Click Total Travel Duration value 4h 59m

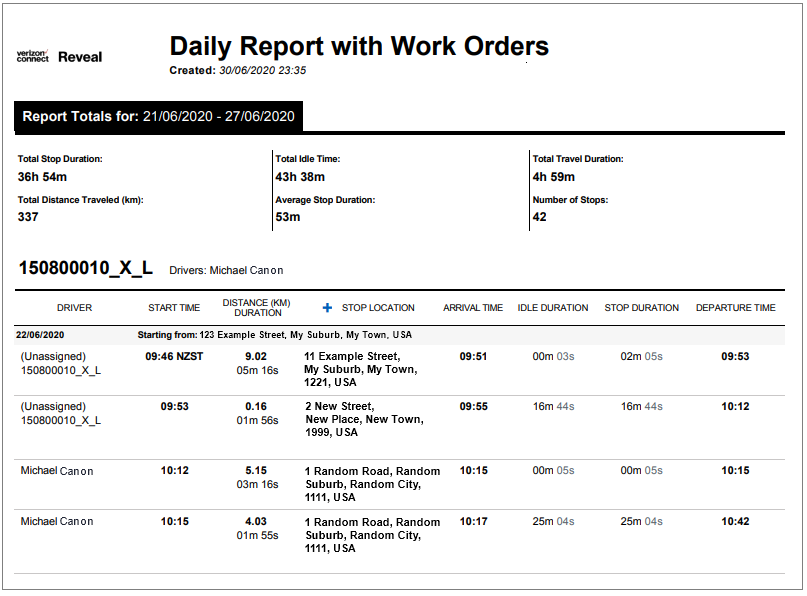coord(554,177)
